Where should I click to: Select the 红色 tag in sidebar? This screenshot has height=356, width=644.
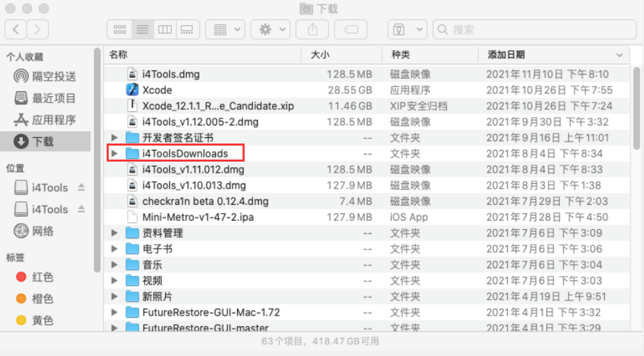pyautogui.click(x=42, y=277)
